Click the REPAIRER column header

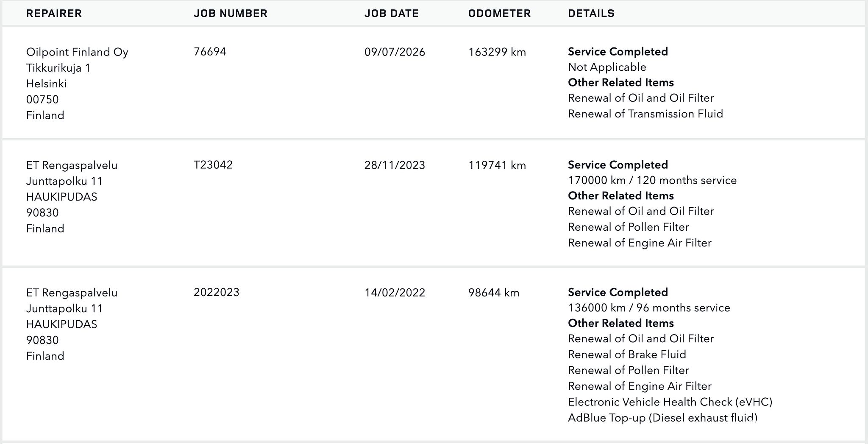click(54, 14)
